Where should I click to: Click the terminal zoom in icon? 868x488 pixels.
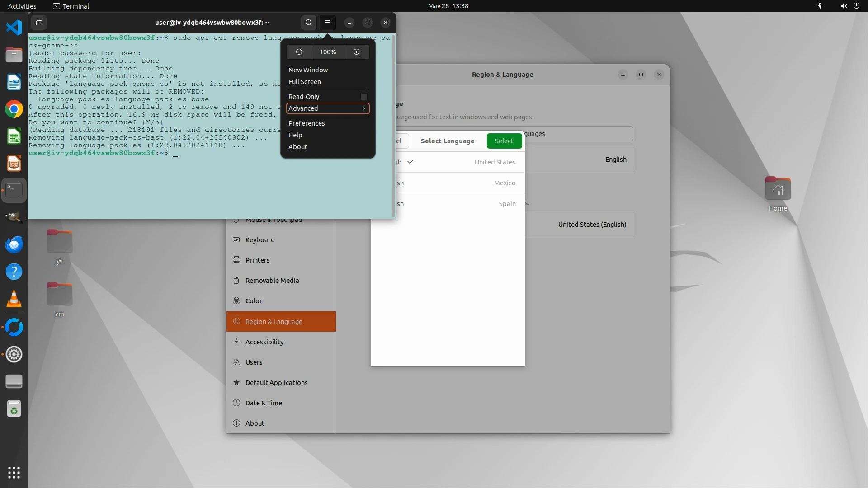(x=357, y=52)
